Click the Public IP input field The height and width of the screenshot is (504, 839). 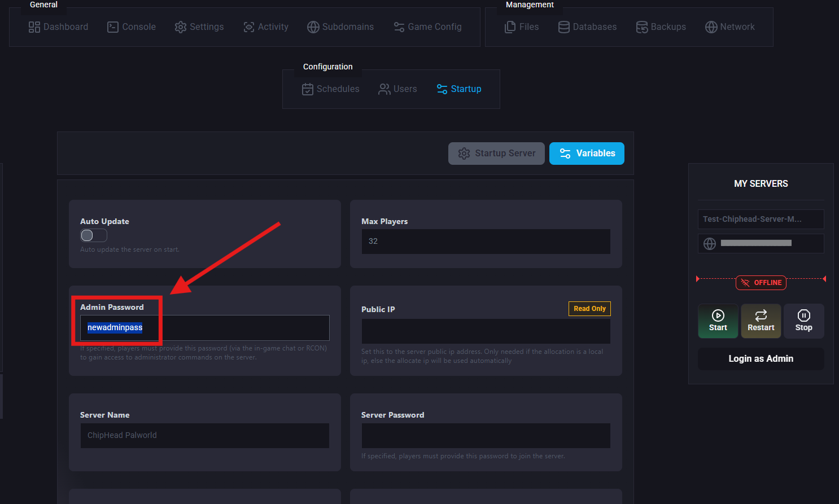(486, 331)
